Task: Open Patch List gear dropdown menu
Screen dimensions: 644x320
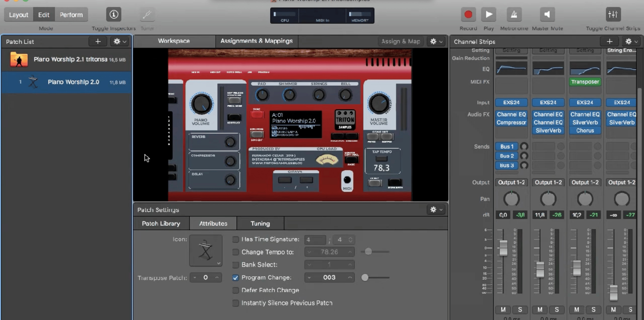Action: 120,41
